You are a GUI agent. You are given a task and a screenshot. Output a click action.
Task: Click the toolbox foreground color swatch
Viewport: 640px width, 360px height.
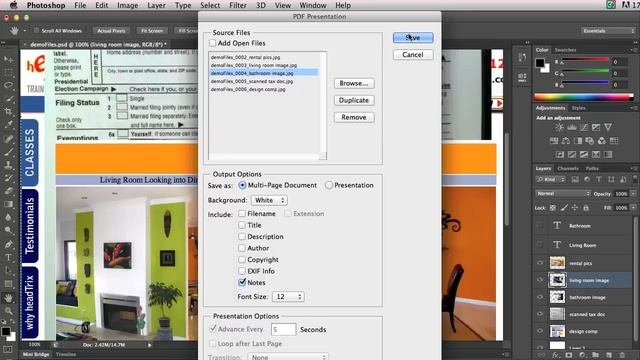(x=6, y=331)
